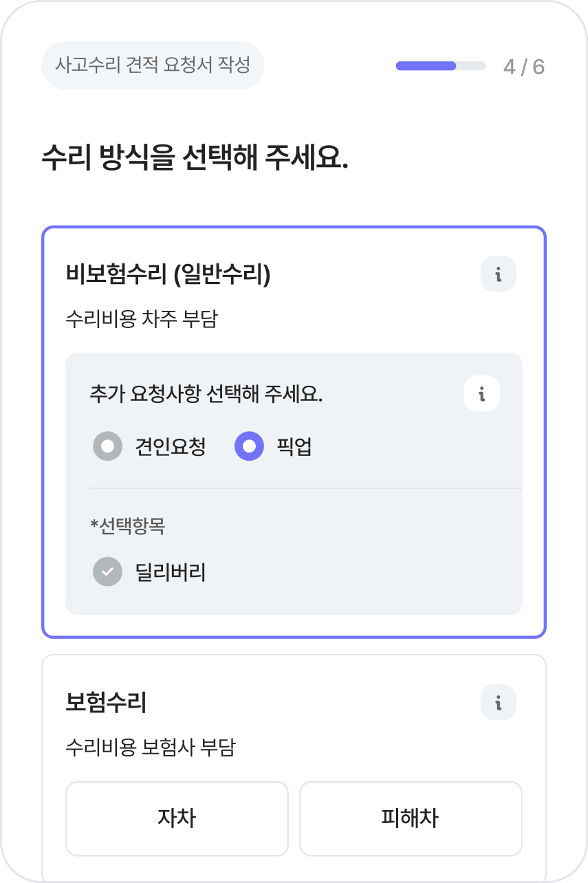588x883 pixels.
Task: Select the 보험수리 card title
Action: pos(106,702)
